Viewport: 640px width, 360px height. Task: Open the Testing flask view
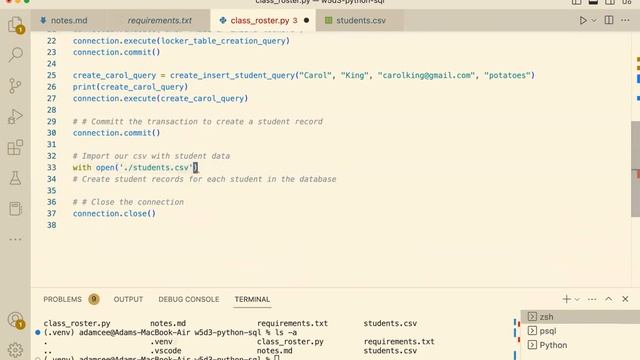coord(16,178)
